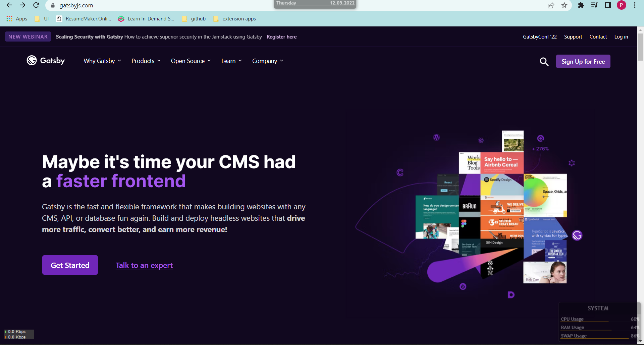Image resolution: width=644 pixels, height=345 pixels.
Task: Click the Gatsby logo to go home
Action: (46, 61)
